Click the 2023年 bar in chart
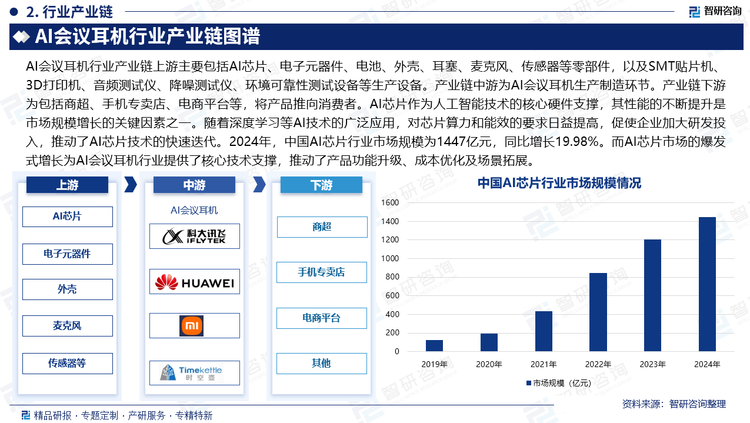750x423 pixels. coord(652,295)
